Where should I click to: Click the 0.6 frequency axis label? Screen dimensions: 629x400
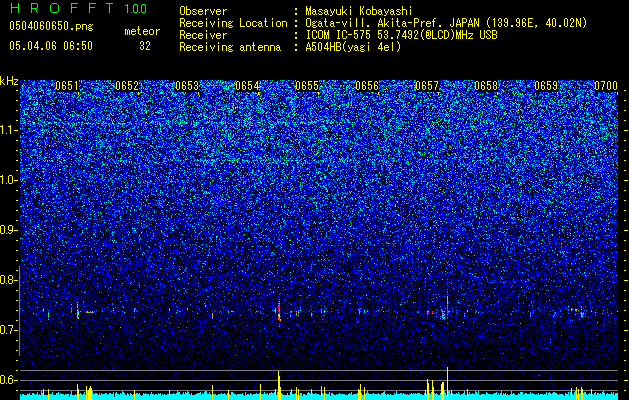click(x=9, y=380)
